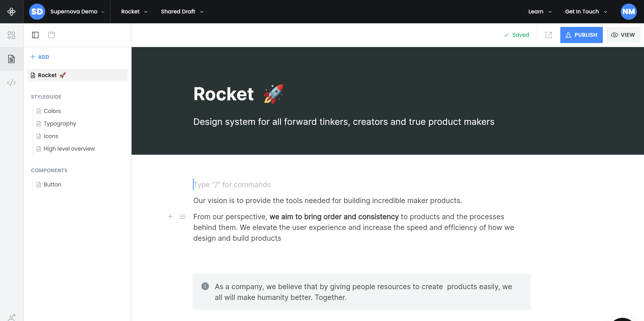This screenshot has height=321, width=644.
Task: Open the Typography page in Styleguide
Action: click(x=60, y=124)
